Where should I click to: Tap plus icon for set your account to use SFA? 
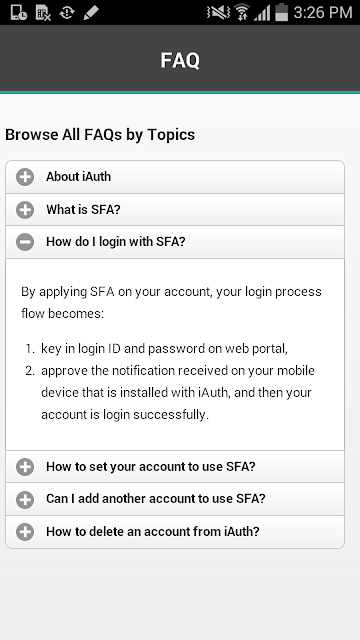25,467
